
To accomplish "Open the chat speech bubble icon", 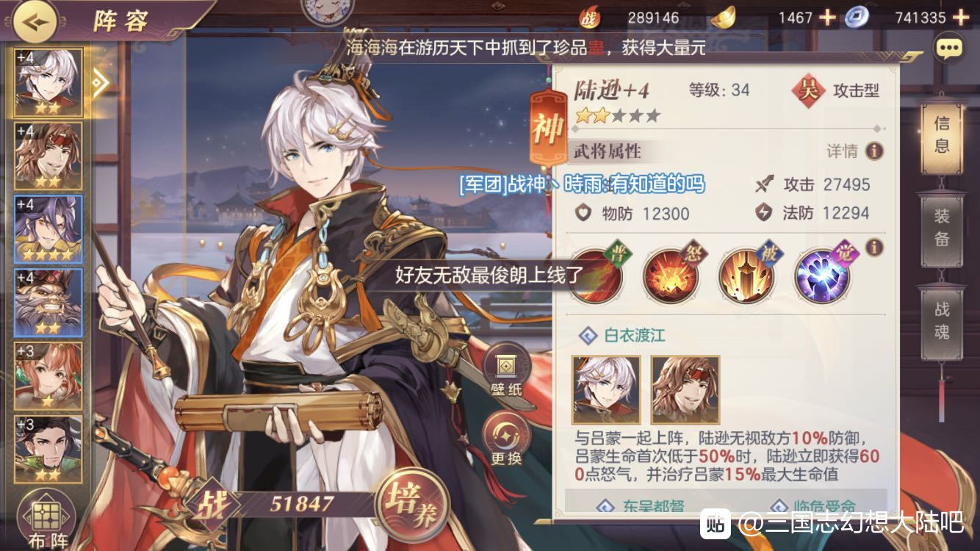I will pos(948,48).
